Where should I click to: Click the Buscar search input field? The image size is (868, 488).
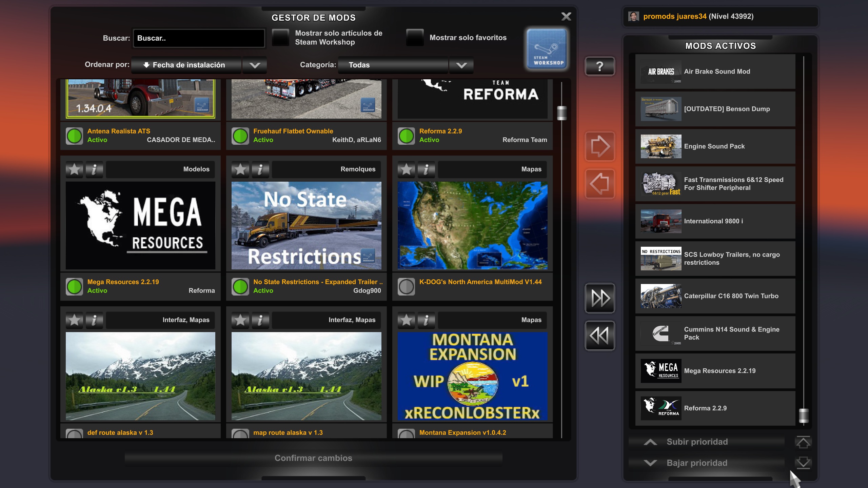(x=199, y=38)
